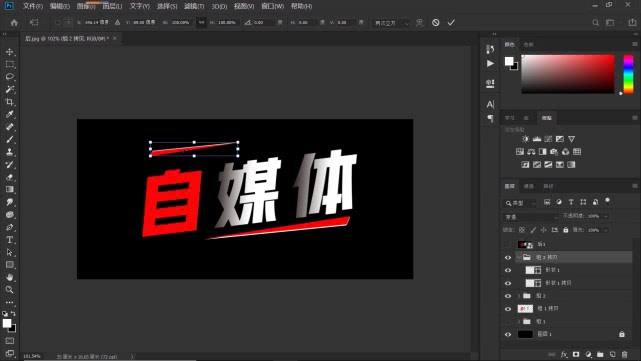This screenshot has height=361, width=641.
Task: Create a new layer group
Action: pyautogui.click(x=600, y=354)
